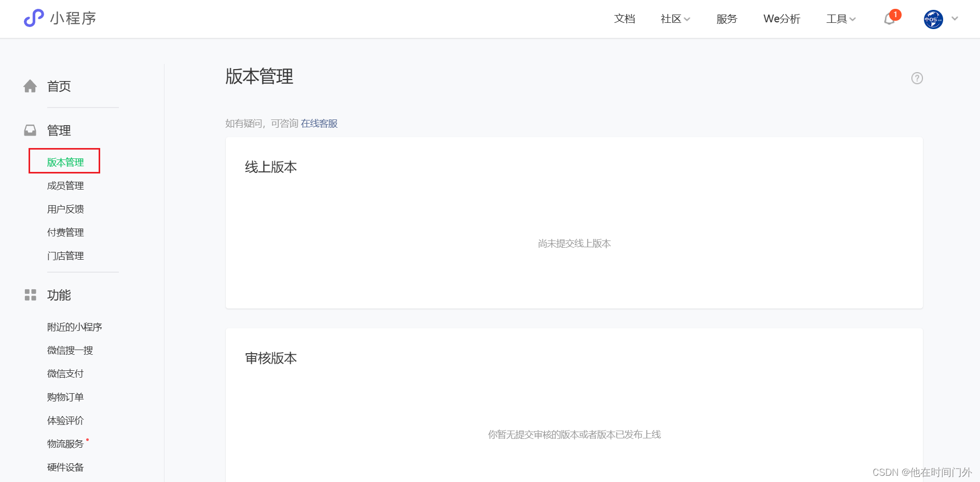
Task: Open 附近的小程序 in sidebar
Action: tap(74, 327)
